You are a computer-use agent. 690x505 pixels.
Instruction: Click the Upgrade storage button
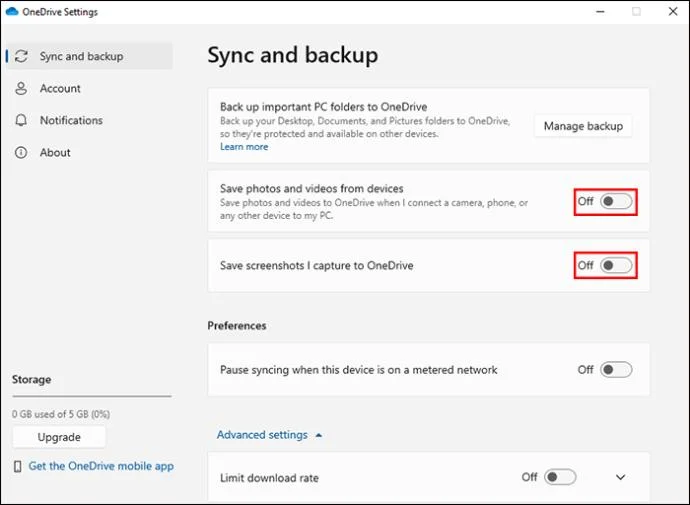[59, 437]
